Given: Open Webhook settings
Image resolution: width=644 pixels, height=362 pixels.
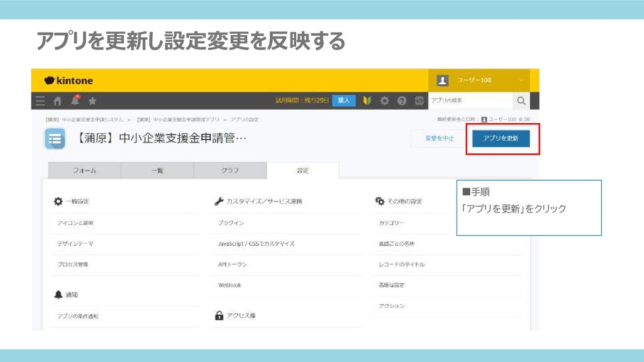Looking at the screenshot, I should 230,285.
